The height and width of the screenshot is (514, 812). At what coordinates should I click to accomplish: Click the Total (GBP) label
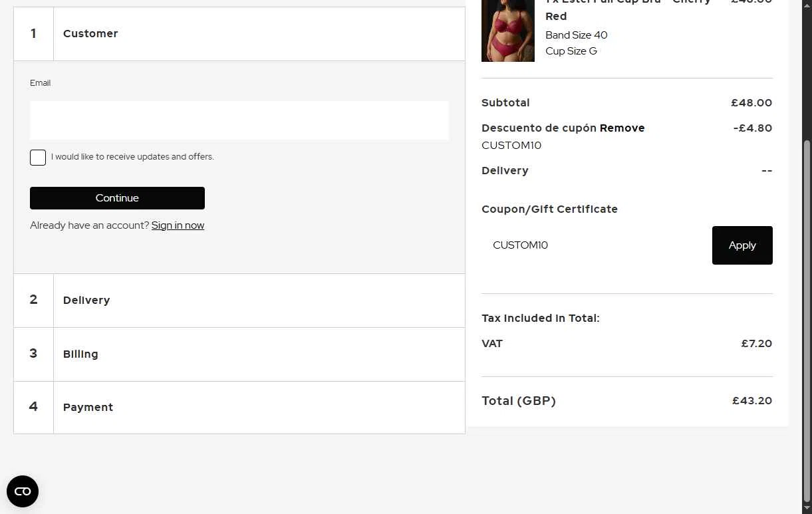[519, 401]
